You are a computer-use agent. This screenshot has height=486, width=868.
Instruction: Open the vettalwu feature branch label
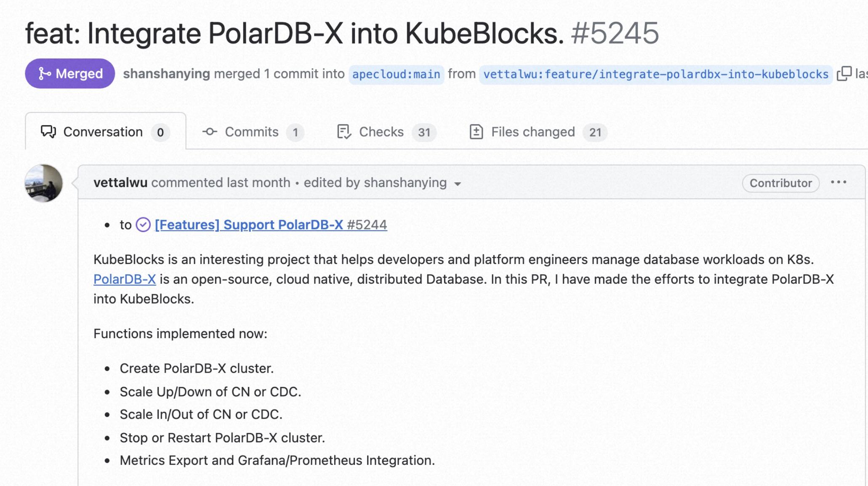point(655,75)
